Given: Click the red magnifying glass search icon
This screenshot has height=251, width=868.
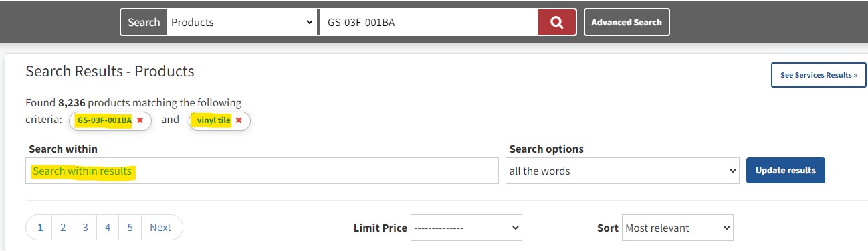Looking at the screenshot, I should [557, 22].
